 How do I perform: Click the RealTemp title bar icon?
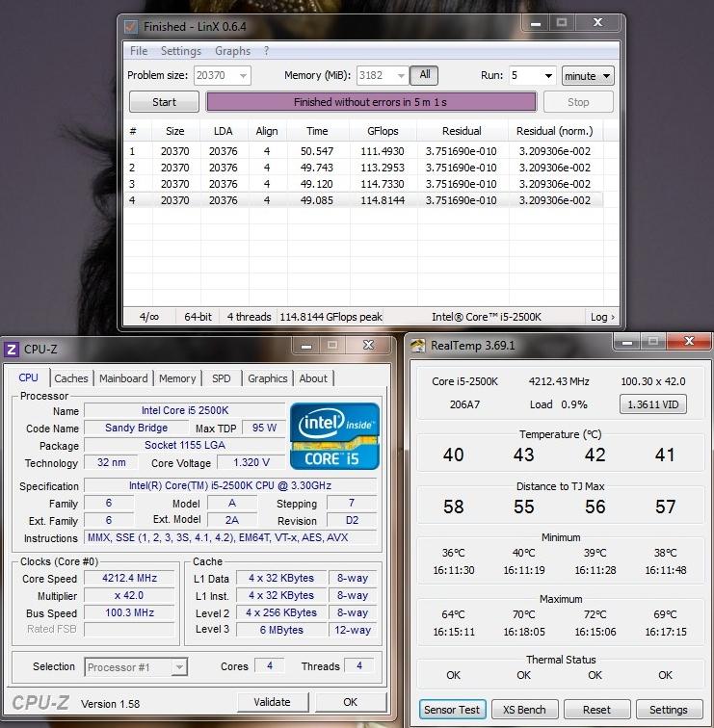click(418, 346)
